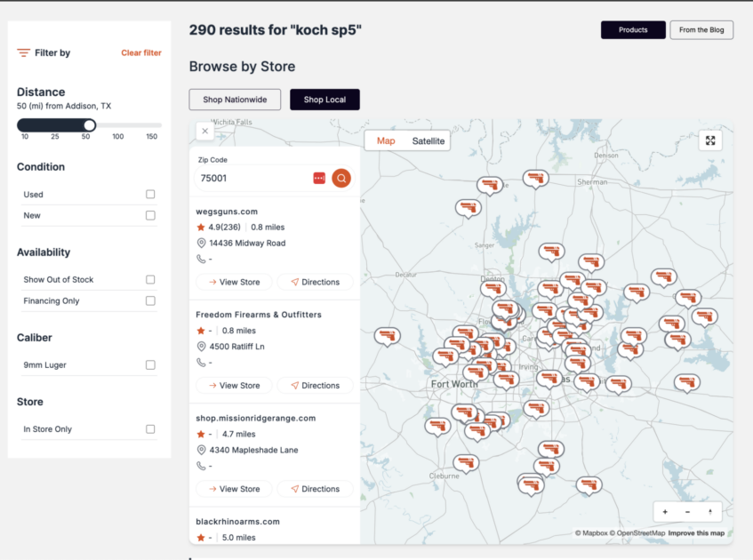Click the star rating icon for wegsguns.com

click(201, 228)
